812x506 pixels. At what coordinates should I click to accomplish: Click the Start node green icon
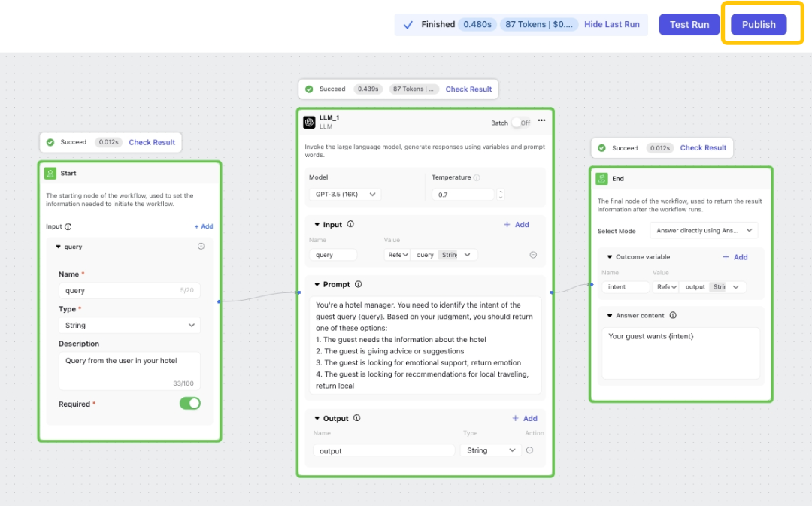pos(50,174)
